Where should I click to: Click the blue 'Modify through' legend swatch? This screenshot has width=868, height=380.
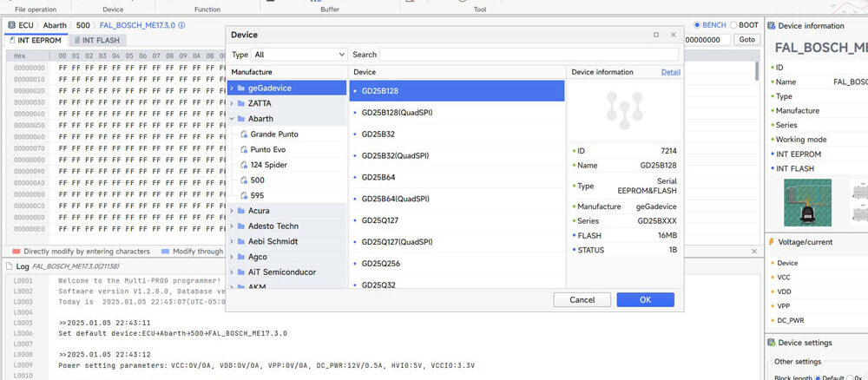165,251
